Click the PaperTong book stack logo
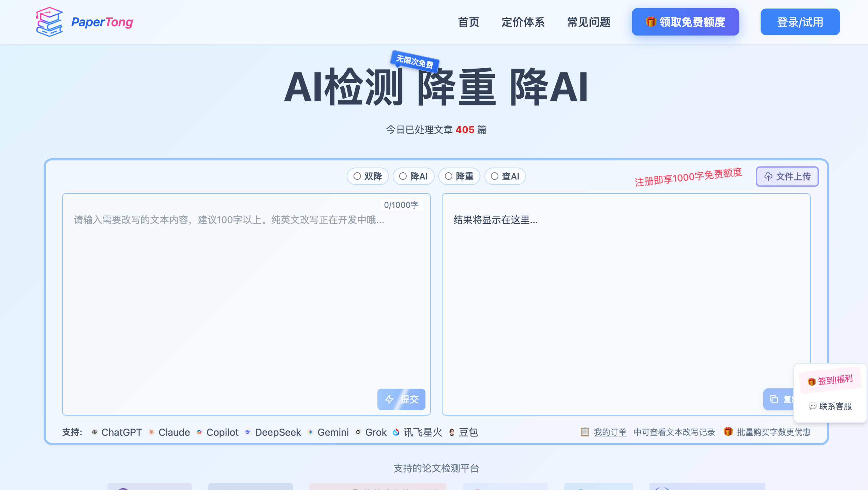The image size is (868, 490). tap(49, 22)
